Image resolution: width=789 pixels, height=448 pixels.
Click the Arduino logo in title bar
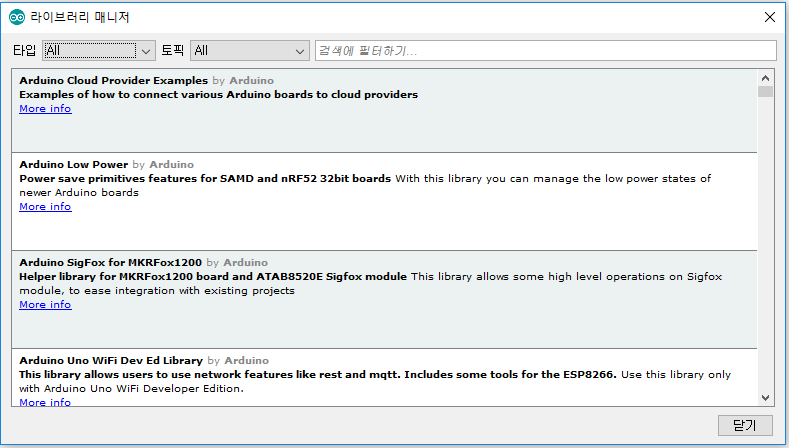tap(17, 17)
